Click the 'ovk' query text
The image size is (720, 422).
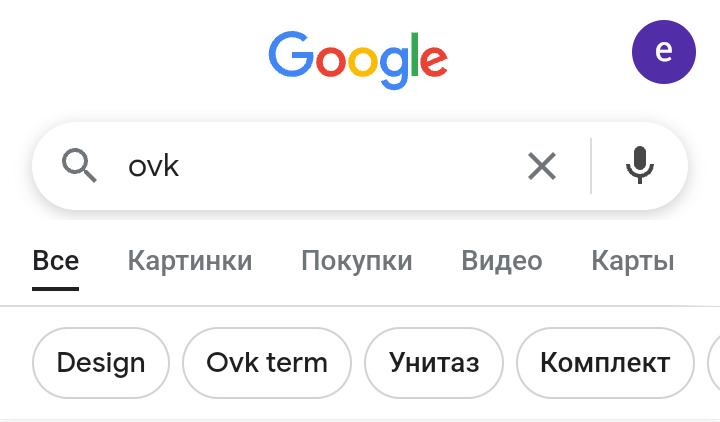pyautogui.click(x=153, y=166)
